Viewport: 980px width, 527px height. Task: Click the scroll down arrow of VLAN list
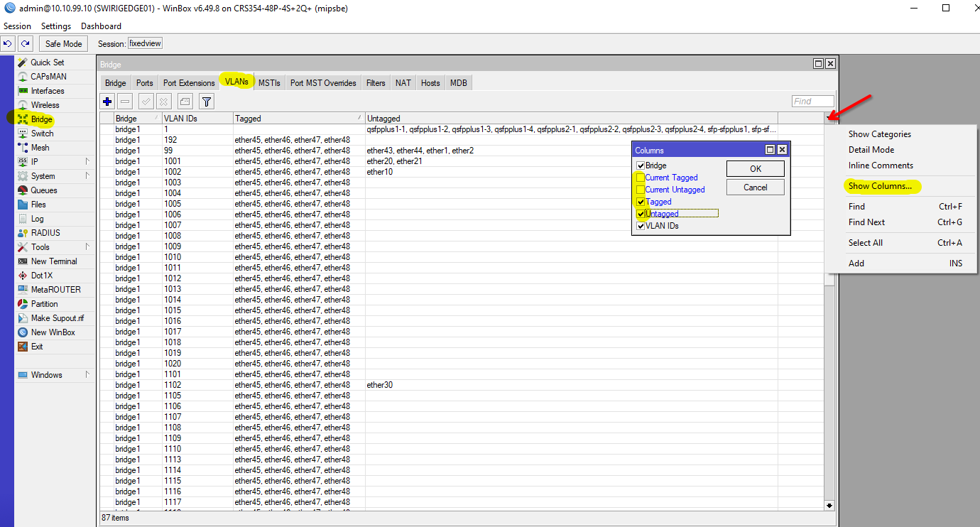(829, 505)
